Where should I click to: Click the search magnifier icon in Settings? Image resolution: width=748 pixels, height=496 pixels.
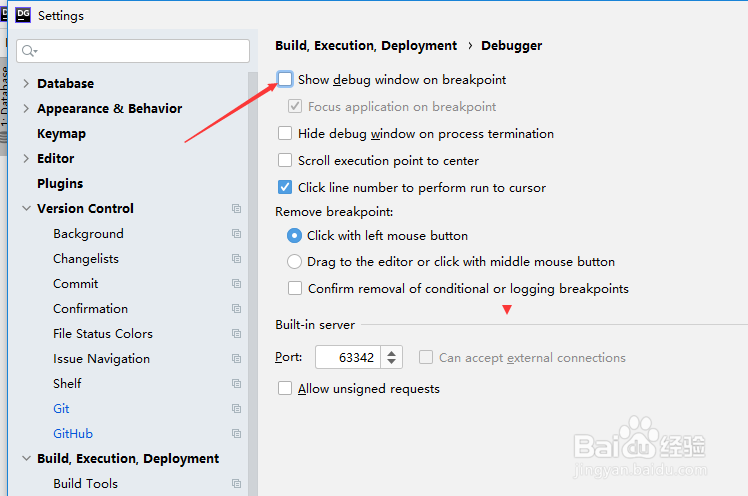click(x=30, y=51)
